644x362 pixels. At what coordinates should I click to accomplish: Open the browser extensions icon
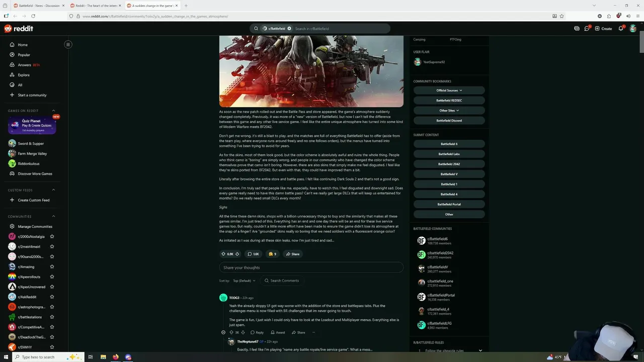coord(609,16)
